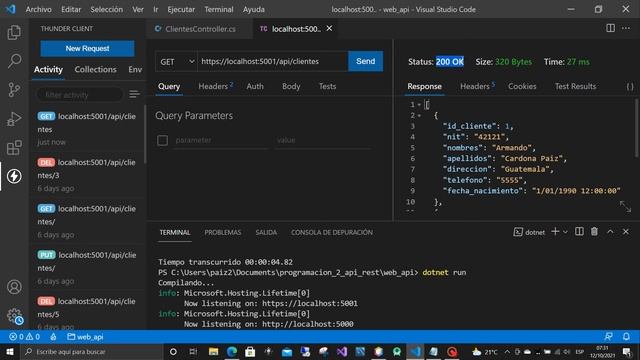Image resolution: width=640 pixels, height=360 pixels.
Task: Open DEL localhost:5001/api/clientes/3 activity entry
Action: pos(87,175)
